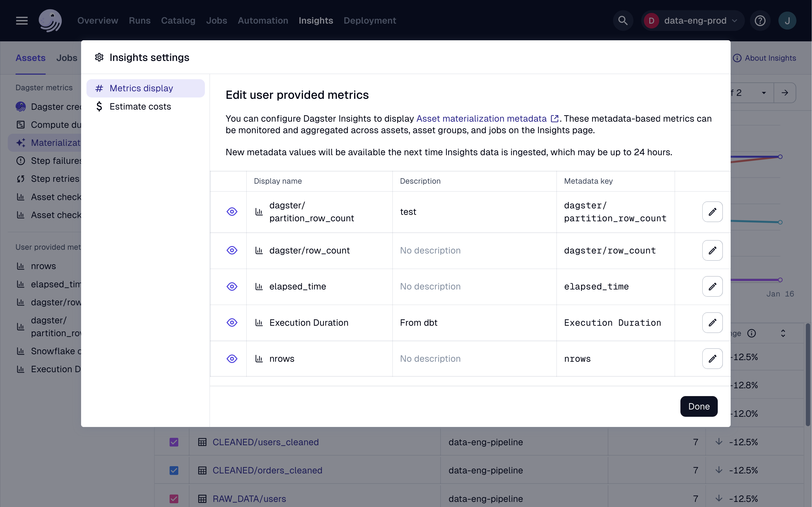Viewport: 812px width, 507px height.
Task: Click the help question mark icon
Action: (760, 20)
